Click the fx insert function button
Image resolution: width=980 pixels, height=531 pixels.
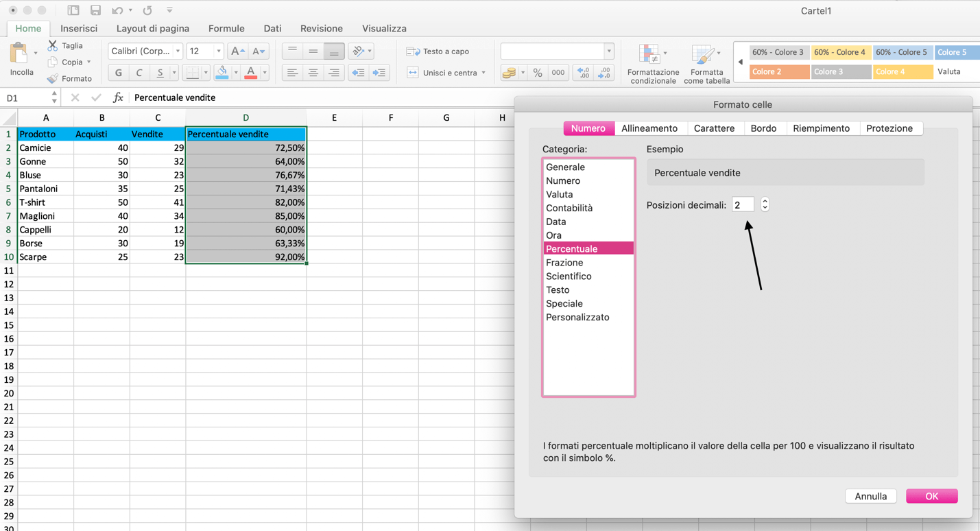(x=118, y=97)
